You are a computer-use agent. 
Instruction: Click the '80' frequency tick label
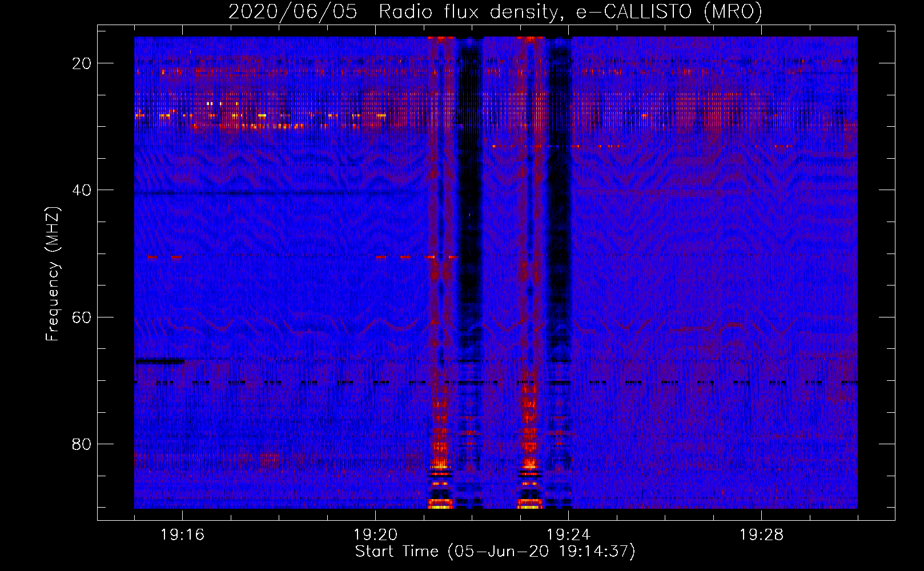tap(82, 444)
